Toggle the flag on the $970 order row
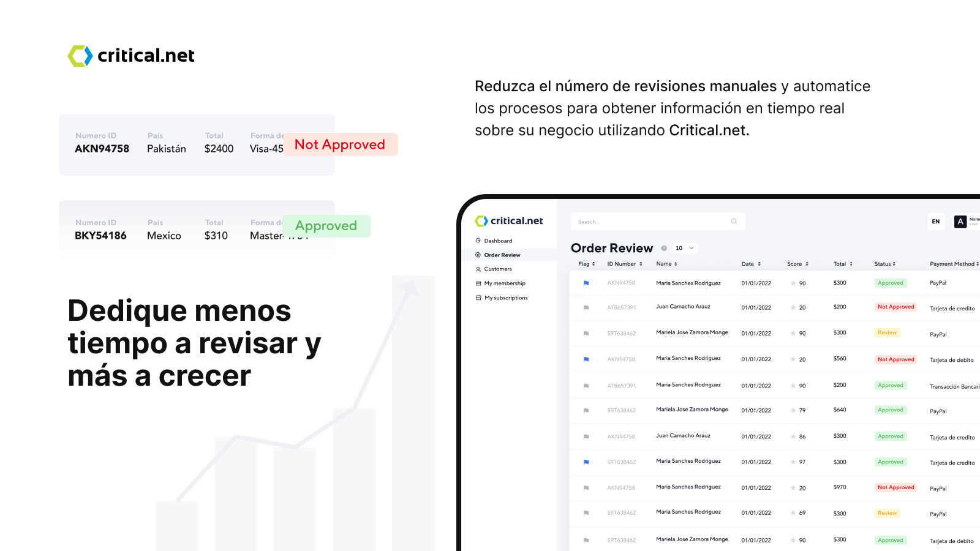This screenshot has width=980, height=551. coord(586,488)
